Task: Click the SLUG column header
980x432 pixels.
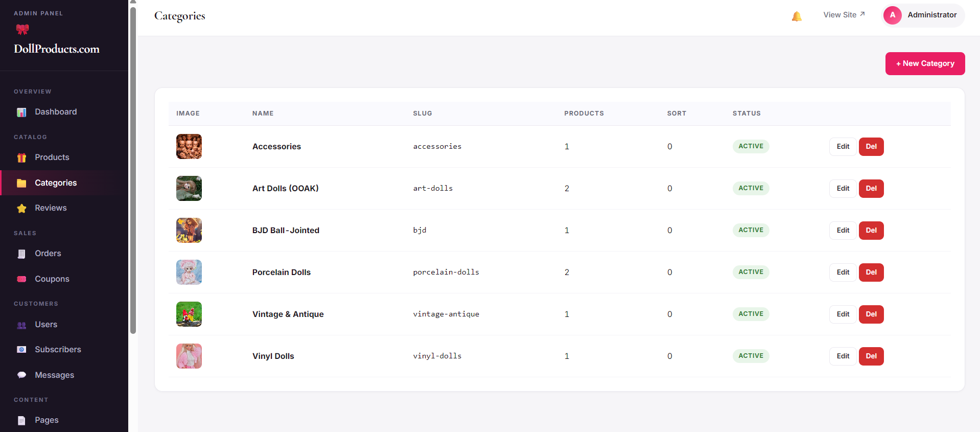Action: (423, 113)
